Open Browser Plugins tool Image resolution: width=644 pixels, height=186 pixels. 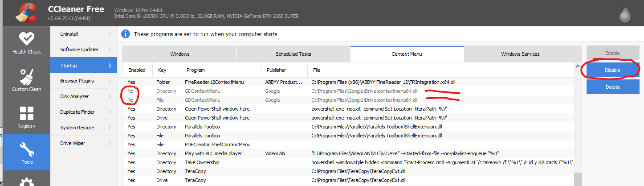coord(84,81)
